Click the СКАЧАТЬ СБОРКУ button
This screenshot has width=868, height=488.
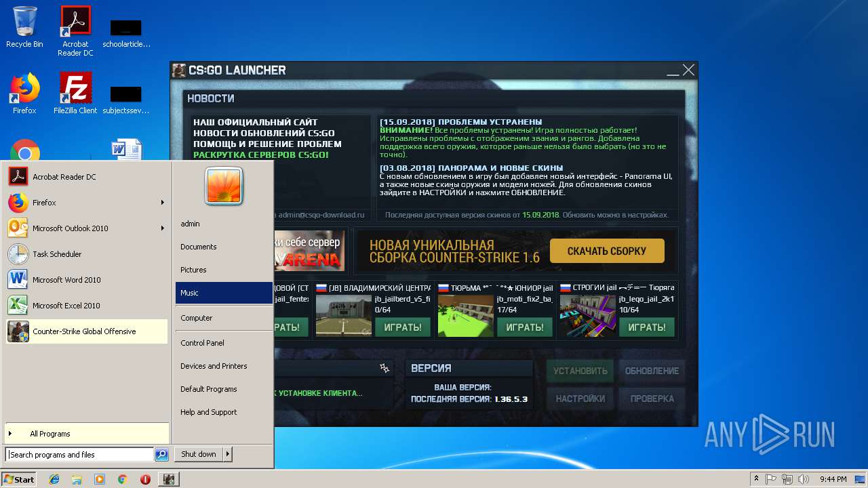coord(607,251)
